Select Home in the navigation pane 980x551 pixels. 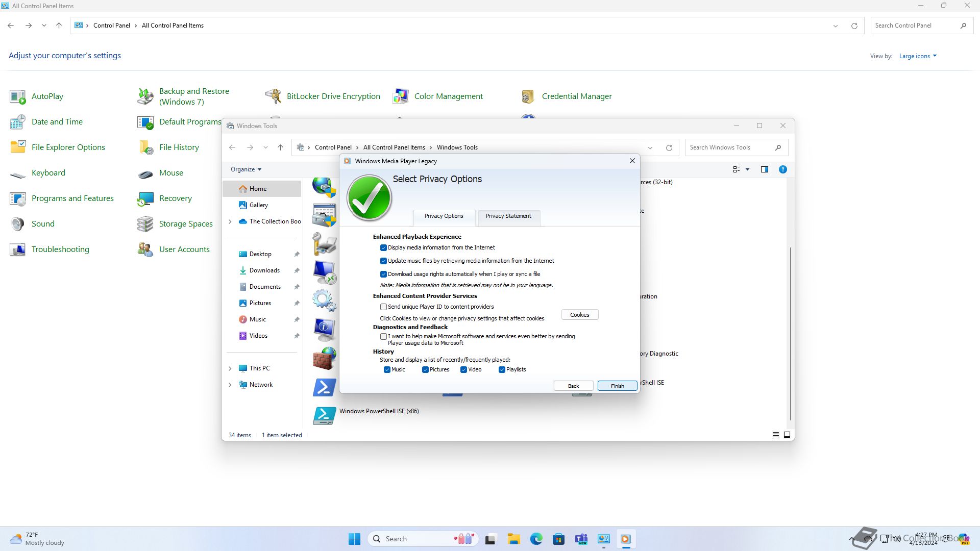point(262,189)
